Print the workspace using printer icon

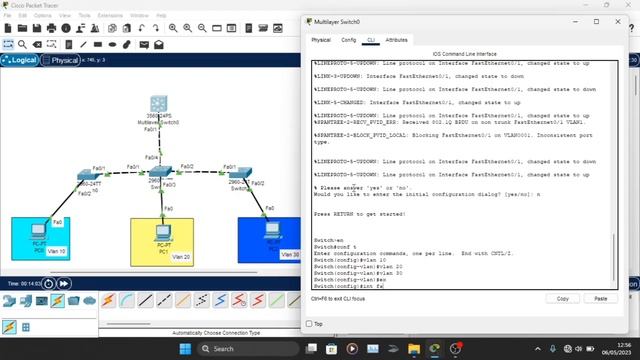tap(51, 28)
